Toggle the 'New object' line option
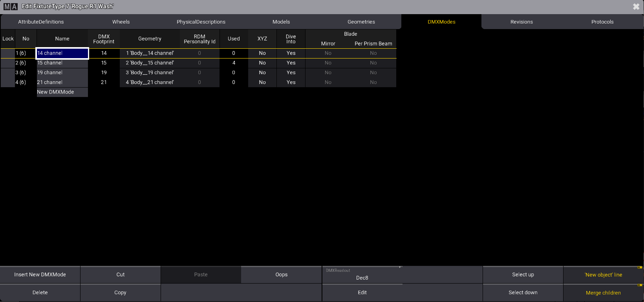Screen dimensions: 644x302 click(603, 275)
